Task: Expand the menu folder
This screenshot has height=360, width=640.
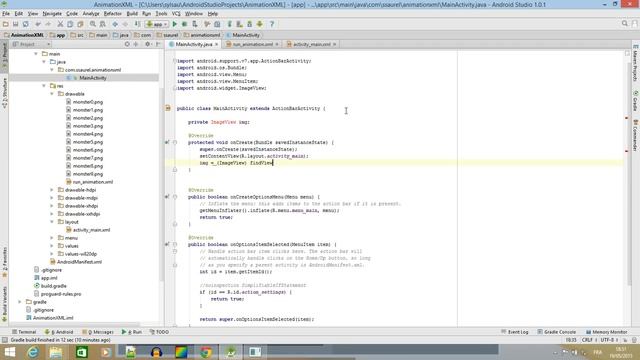Action: (x=52, y=238)
